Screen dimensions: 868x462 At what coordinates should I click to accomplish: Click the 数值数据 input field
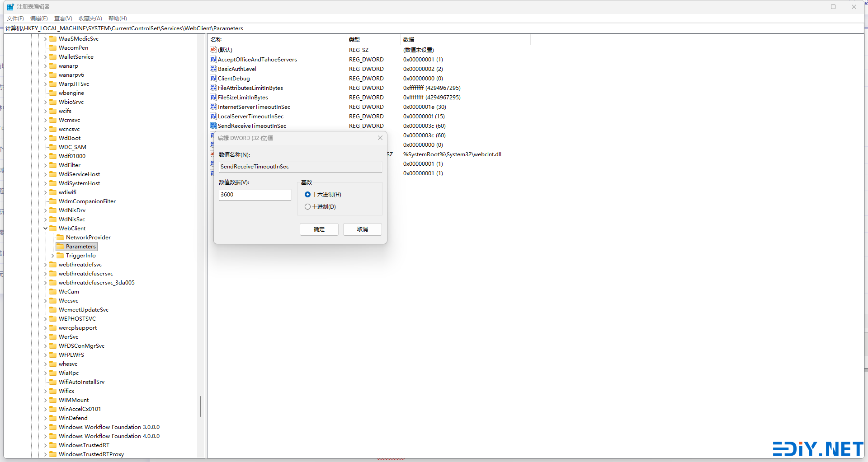pyautogui.click(x=255, y=195)
